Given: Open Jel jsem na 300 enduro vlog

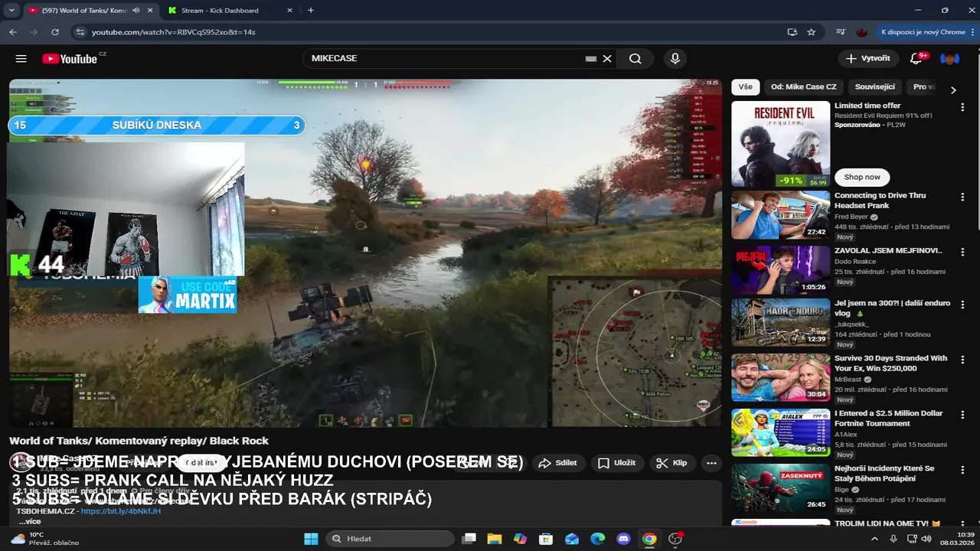Looking at the screenshot, I should [x=780, y=322].
